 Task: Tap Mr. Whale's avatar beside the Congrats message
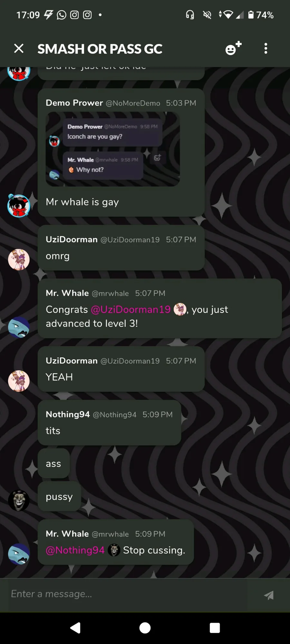(x=19, y=327)
